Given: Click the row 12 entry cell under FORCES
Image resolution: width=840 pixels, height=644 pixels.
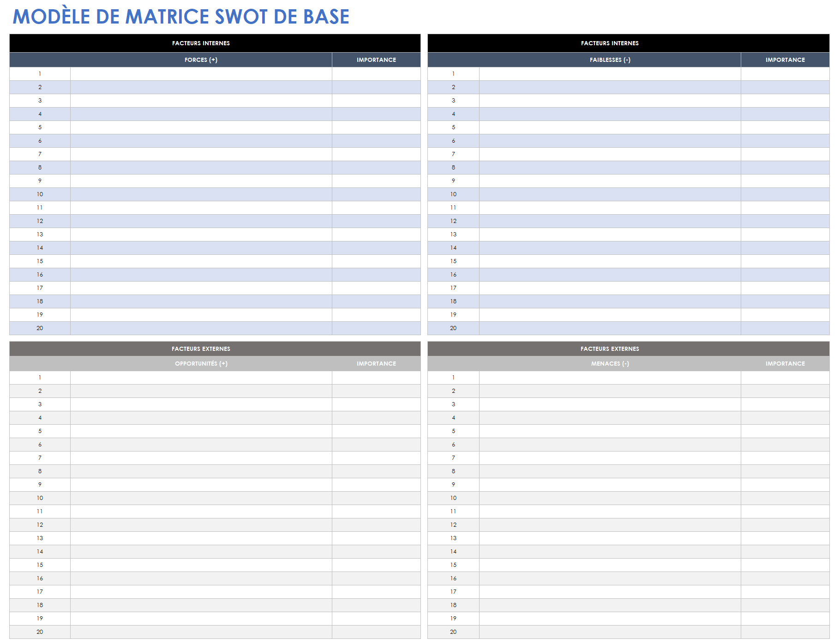Looking at the screenshot, I should pos(201,221).
